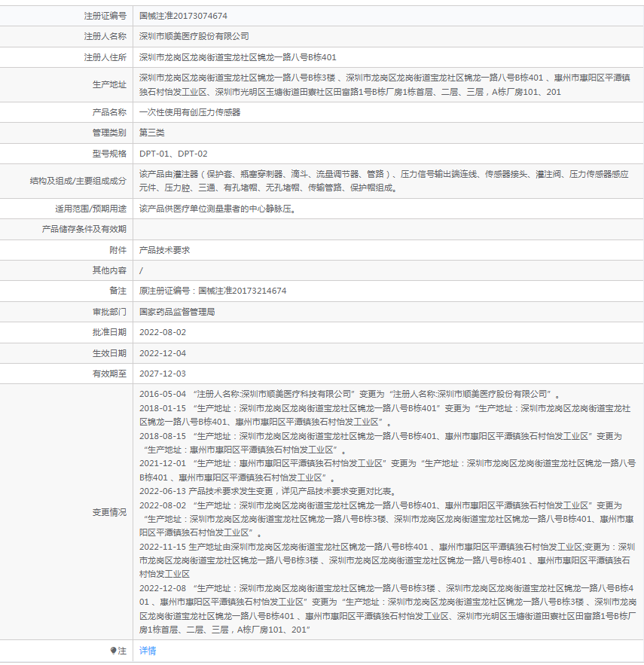The height and width of the screenshot is (665, 644).
Task: Click the 附件 row label
Action: point(118,250)
